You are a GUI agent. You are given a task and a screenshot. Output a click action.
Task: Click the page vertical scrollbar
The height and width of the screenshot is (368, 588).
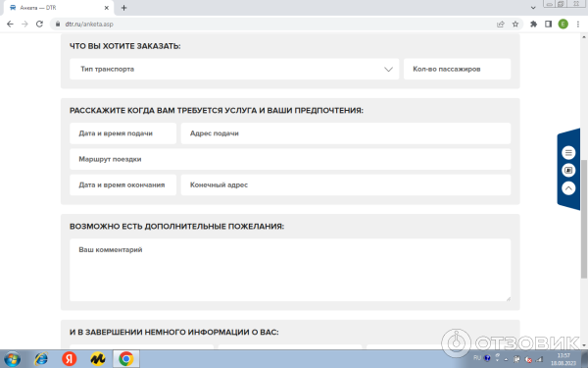584,219
